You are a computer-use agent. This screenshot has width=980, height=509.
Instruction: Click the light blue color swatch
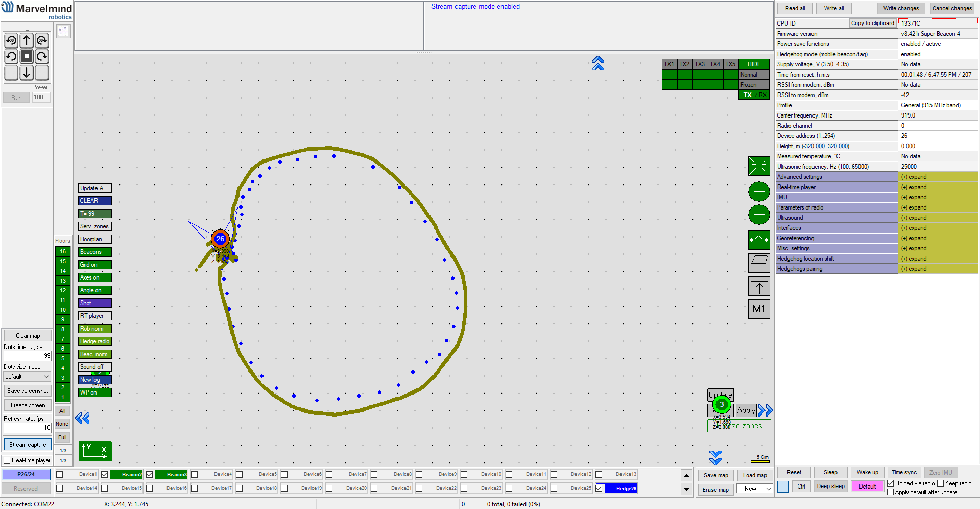click(x=783, y=487)
